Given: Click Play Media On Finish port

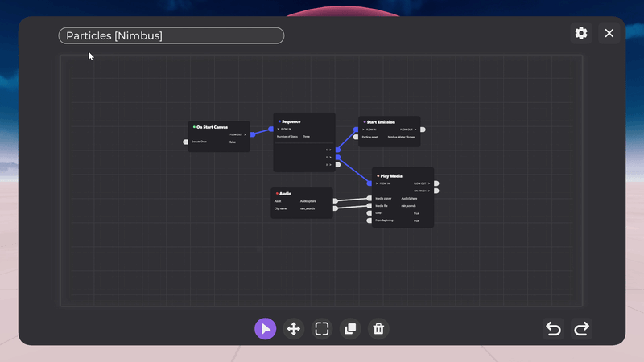Looking at the screenshot, I should [436, 191].
